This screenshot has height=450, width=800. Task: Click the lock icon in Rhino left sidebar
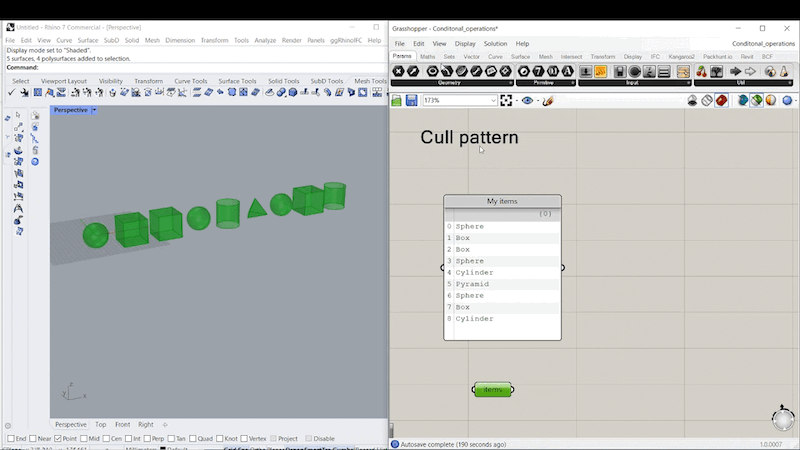pyautogui.click(x=35, y=150)
